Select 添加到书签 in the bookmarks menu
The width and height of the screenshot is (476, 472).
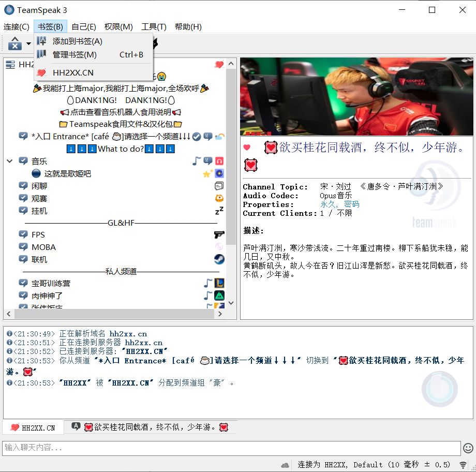click(77, 41)
